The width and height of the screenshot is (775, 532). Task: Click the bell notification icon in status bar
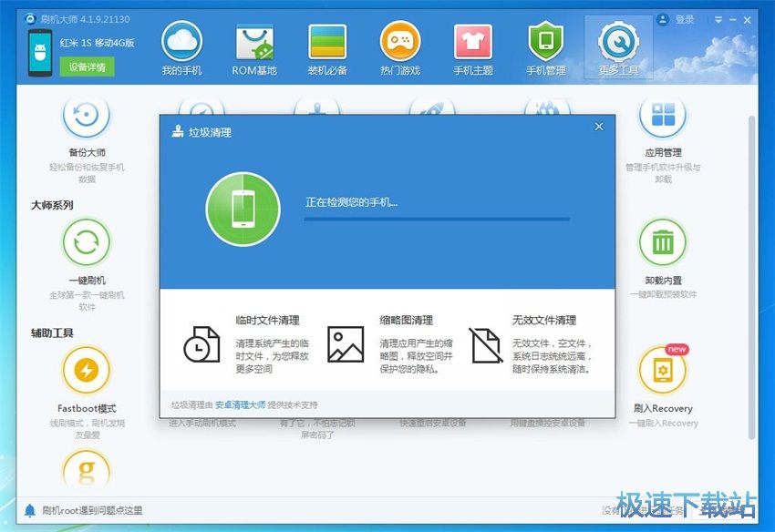click(30, 510)
